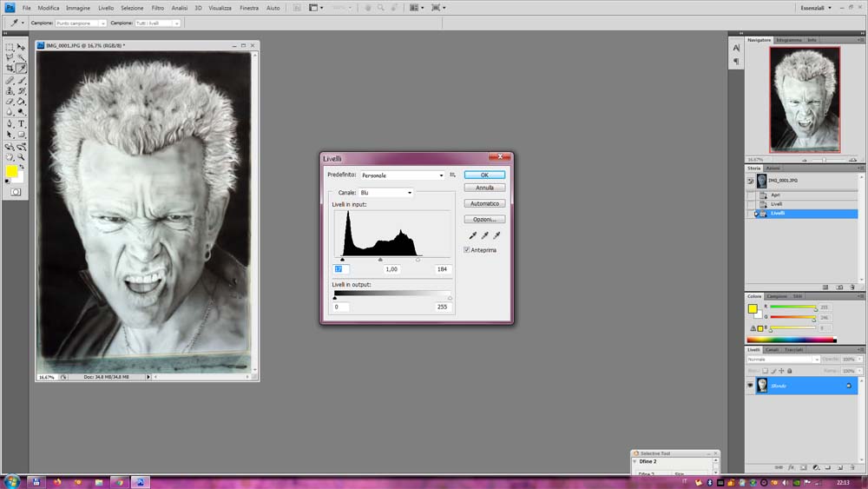Open the Punto campione sample size dropdown
Image resolution: width=868 pixels, height=489 pixels.
[x=80, y=23]
